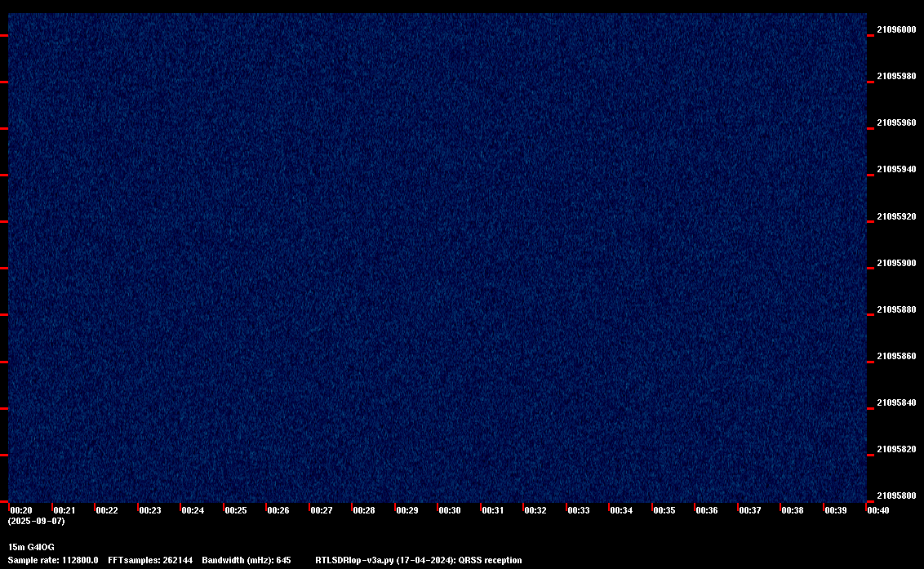Click the 00:29 time label
Screen dimensions: 924x569
[406, 510]
